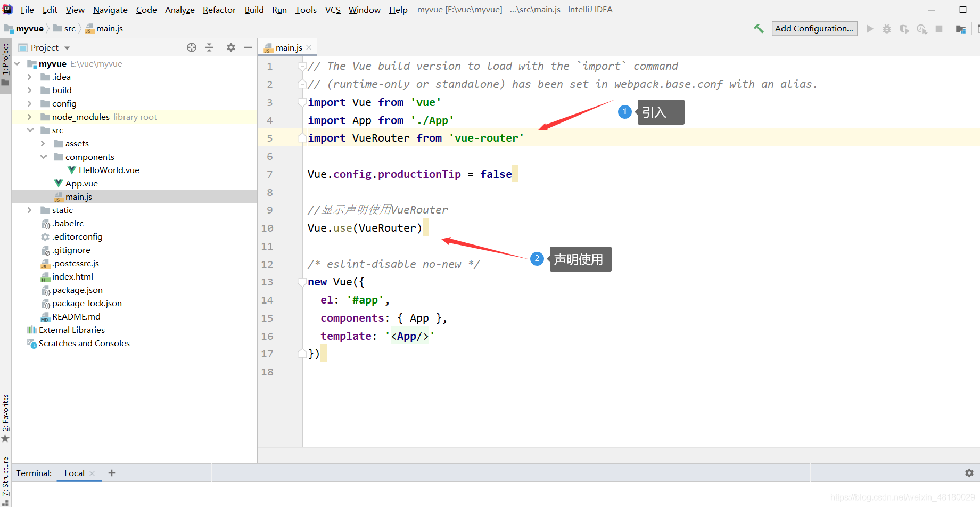Viewport: 980px width, 507px height.
Task: Select package.json in project tree
Action: [x=77, y=290]
